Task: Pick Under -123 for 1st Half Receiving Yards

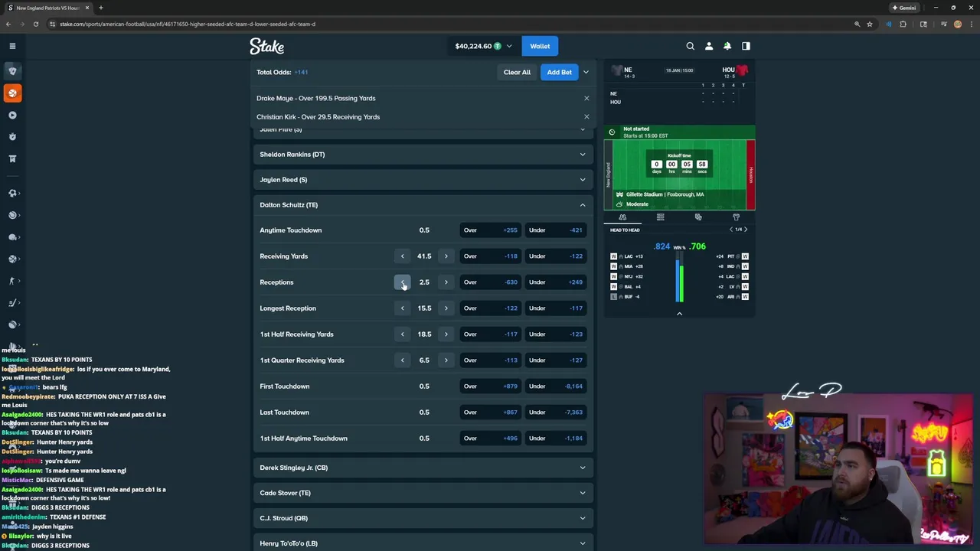Action: pyautogui.click(x=555, y=334)
